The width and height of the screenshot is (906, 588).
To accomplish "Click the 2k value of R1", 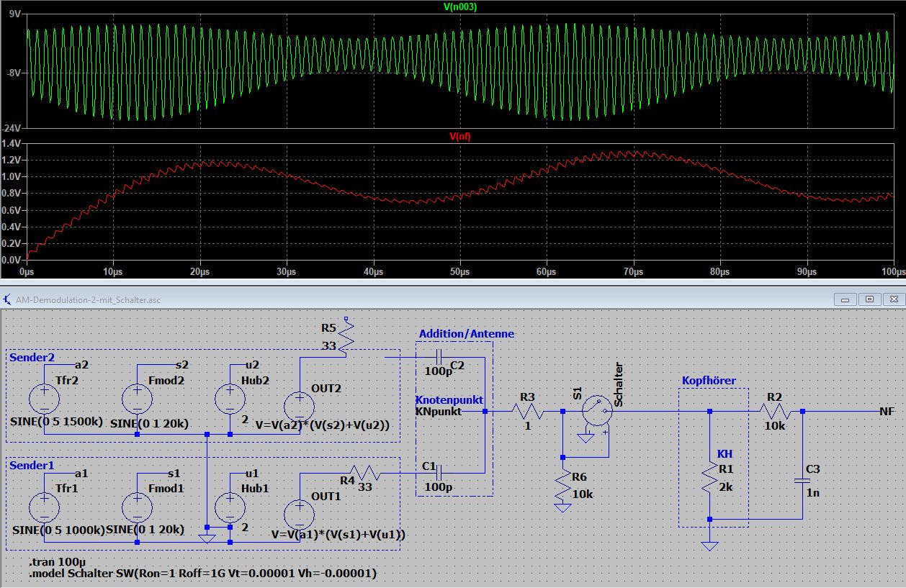I will point(725,487).
